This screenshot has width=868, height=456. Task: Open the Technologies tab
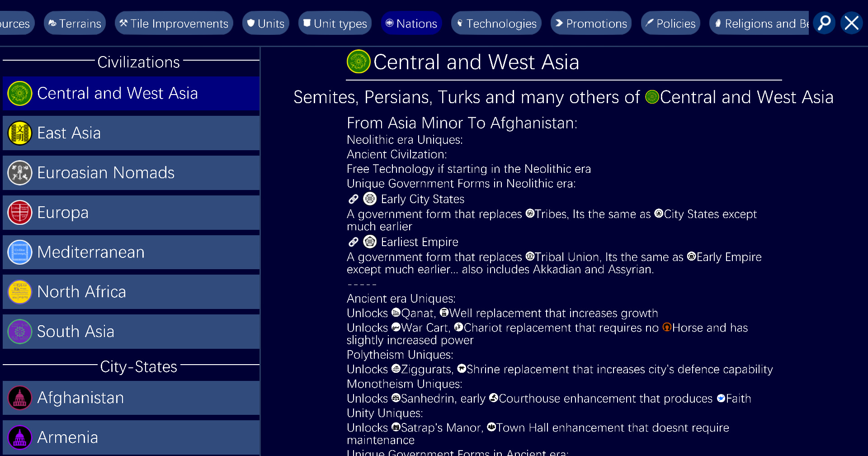pyautogui.click(x=496, y=23)
